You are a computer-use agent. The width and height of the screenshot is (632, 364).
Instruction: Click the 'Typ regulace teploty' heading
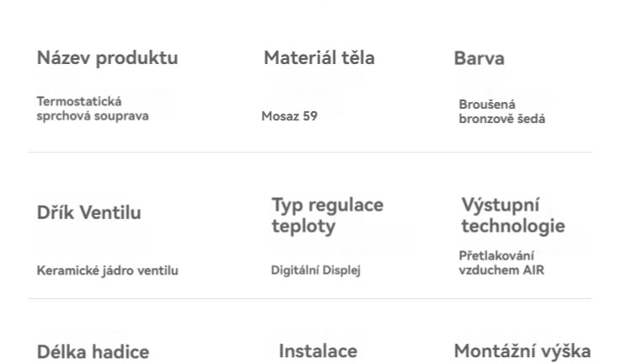(x=327, y=215)
